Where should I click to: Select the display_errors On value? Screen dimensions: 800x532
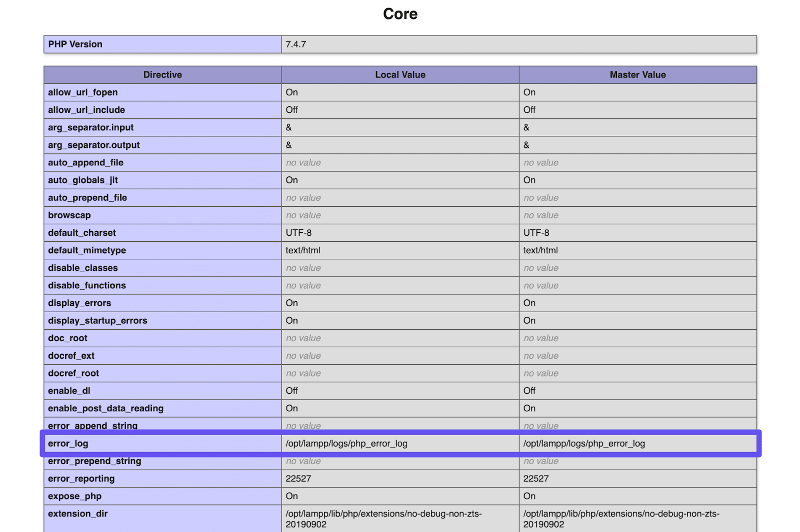point(291,303)
